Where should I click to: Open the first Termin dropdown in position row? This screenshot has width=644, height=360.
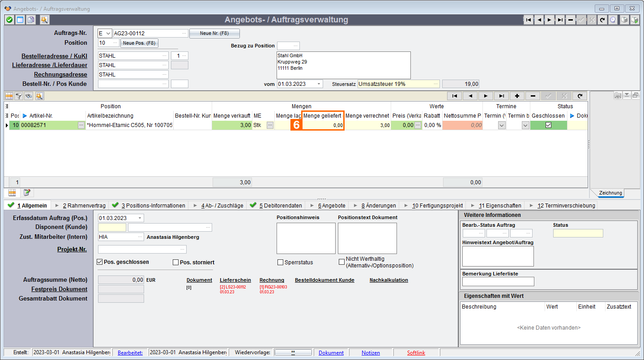[x=502, y=126]
